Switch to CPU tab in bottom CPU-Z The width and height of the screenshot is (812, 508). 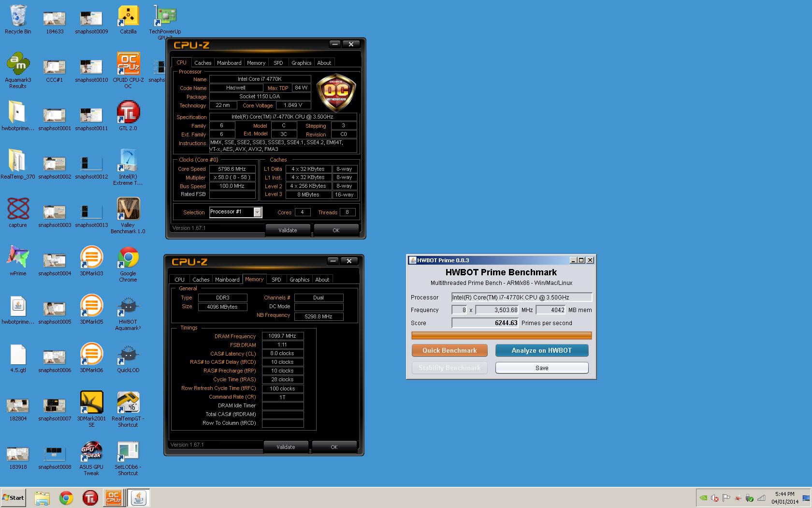pos(180,280)
